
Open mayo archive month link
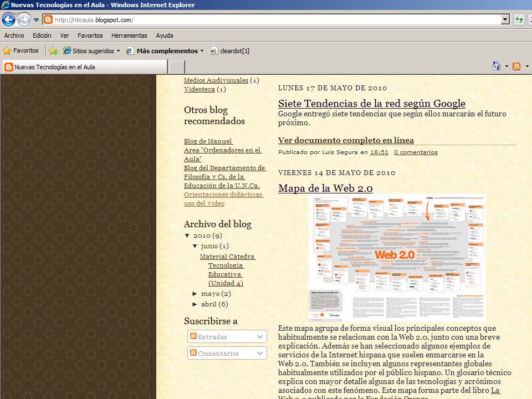210,294
